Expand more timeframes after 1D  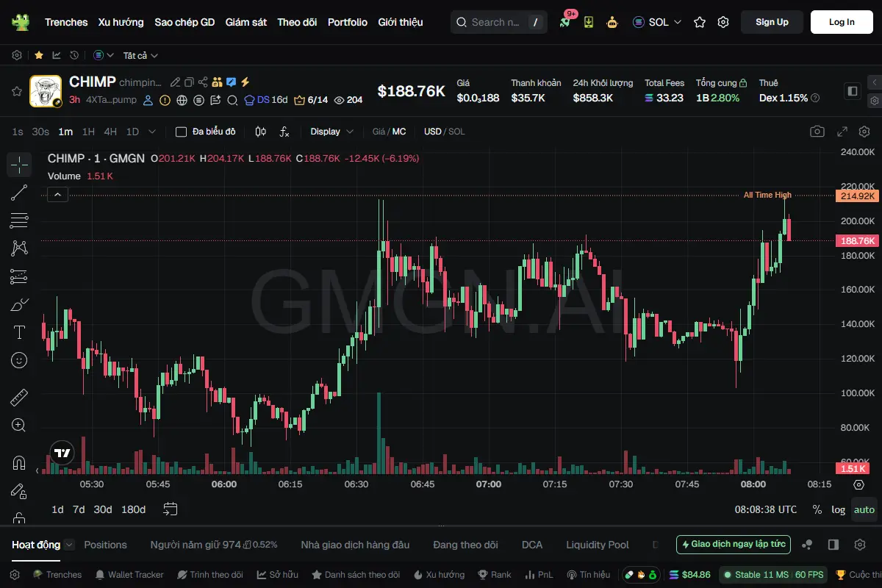tap(152, 132)
